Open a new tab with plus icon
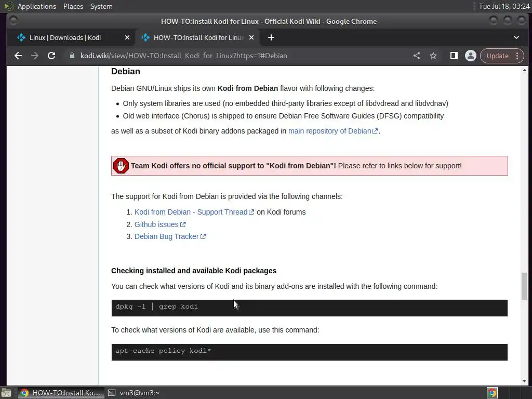 pos(271,37)
